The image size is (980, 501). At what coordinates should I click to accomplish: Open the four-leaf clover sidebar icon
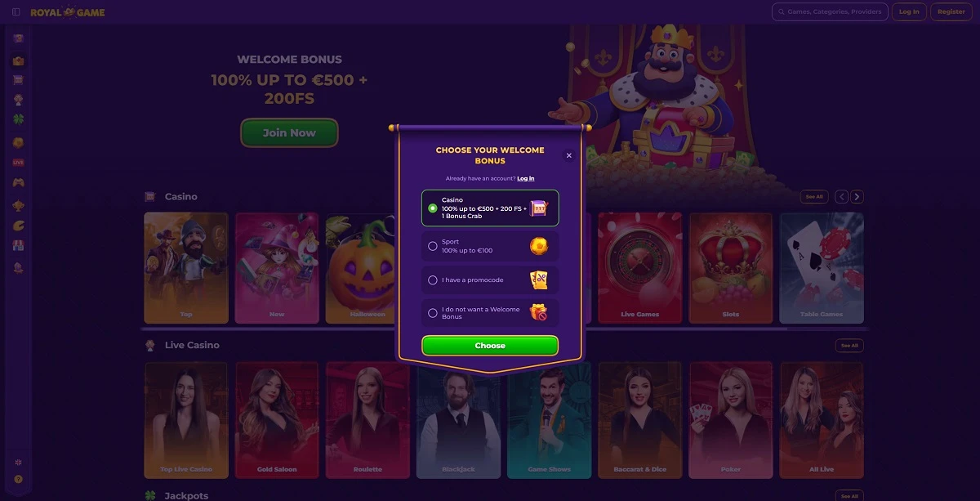(18, 119)
